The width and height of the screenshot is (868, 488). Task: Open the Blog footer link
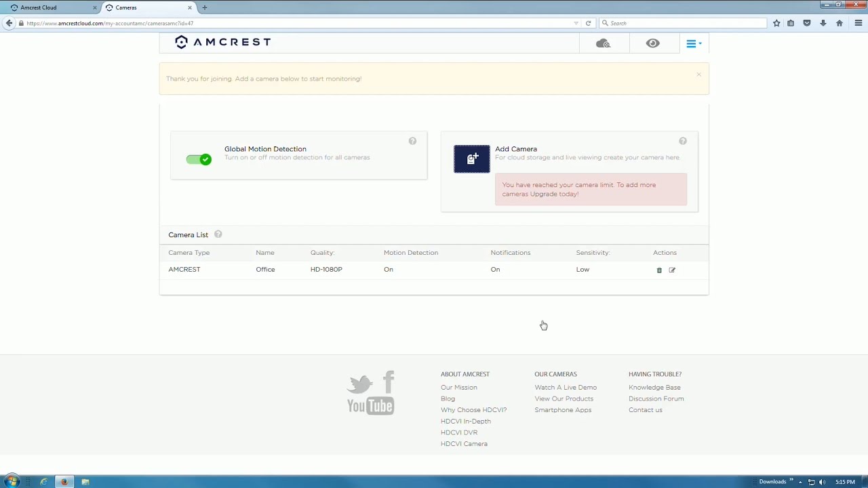pyautogui.click(x=448, y=399)
